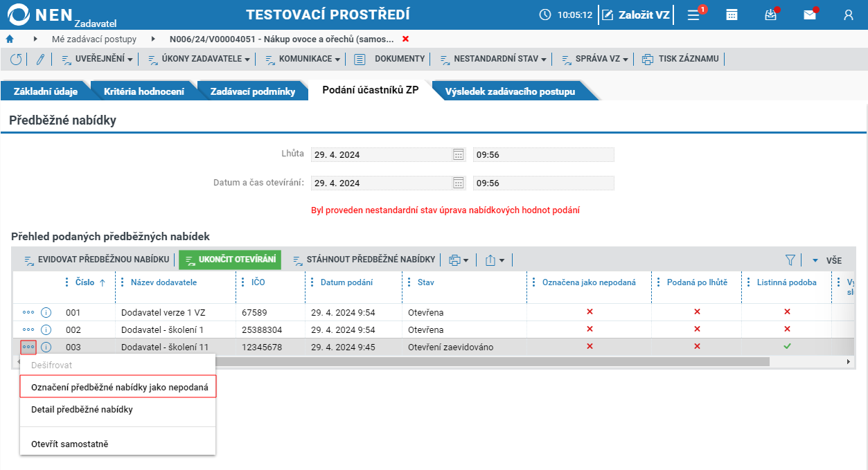The width and height of the screenshot is (868, 470).
Task: Open the export dropdown in table toolbar
Action: tap(495, 260)
